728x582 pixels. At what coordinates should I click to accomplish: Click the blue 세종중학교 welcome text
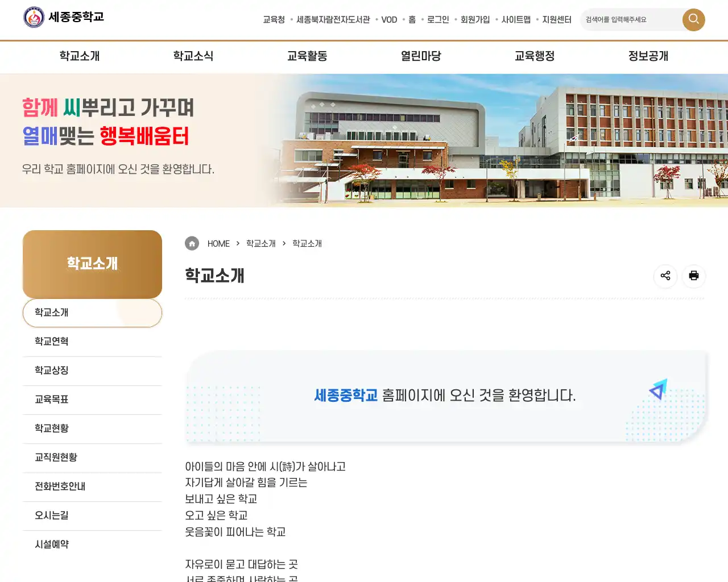tap(346, 395)
